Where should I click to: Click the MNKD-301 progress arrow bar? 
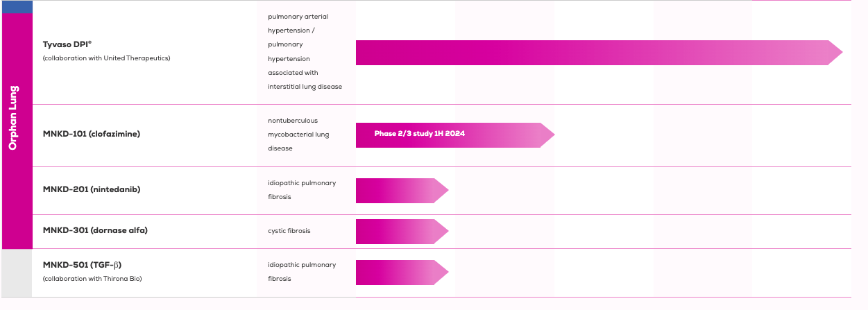click(x=402, y=231)
